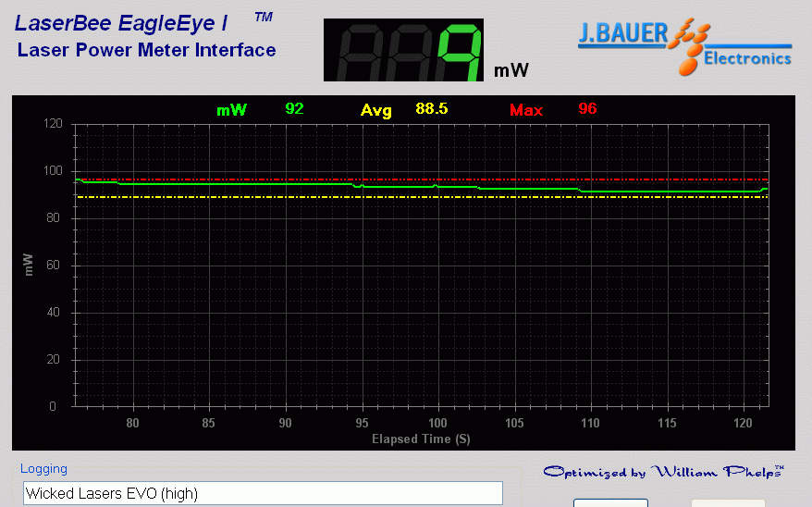Click the red Max legend label

[526, 110]
